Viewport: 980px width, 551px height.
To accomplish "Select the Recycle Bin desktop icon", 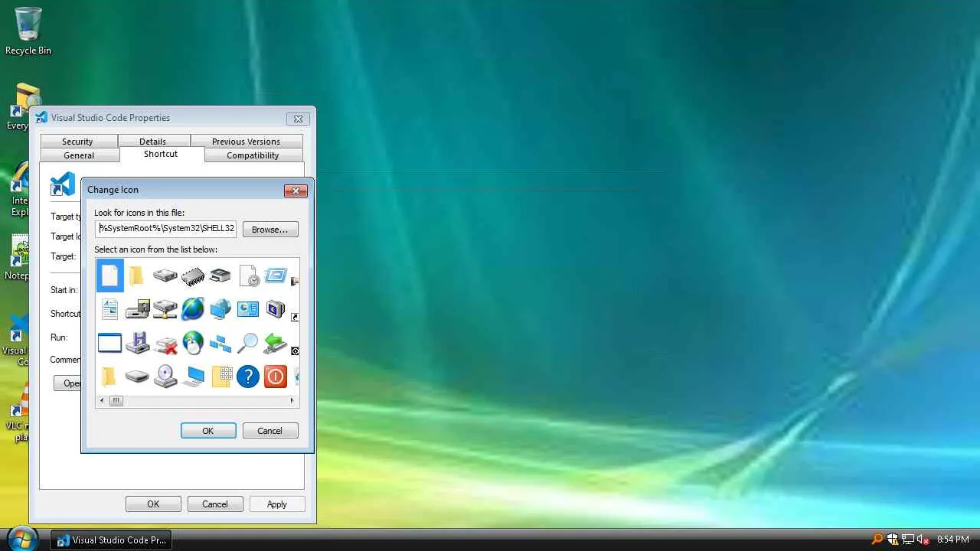I will coord(28,31).
